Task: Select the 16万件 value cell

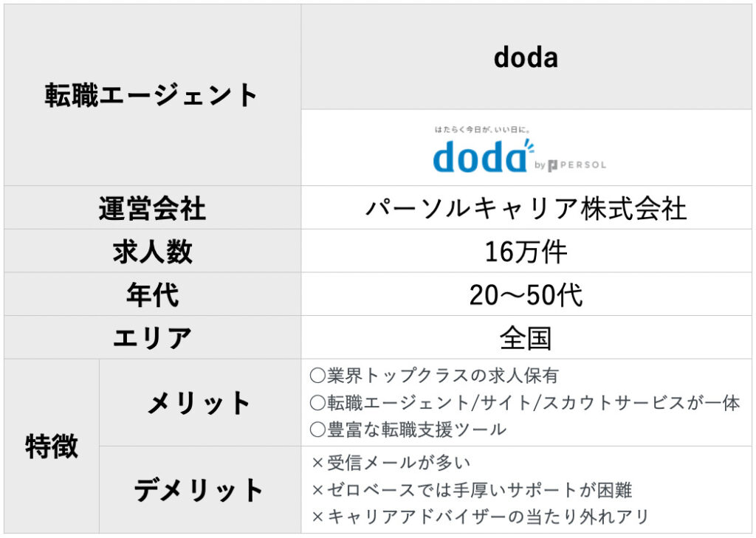Action: pos(526,251)
